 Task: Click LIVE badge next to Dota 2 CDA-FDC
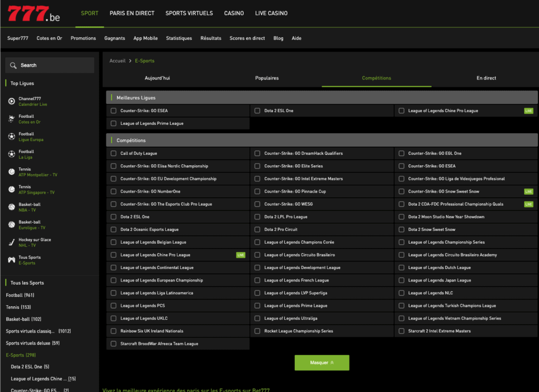coord(528,204)
